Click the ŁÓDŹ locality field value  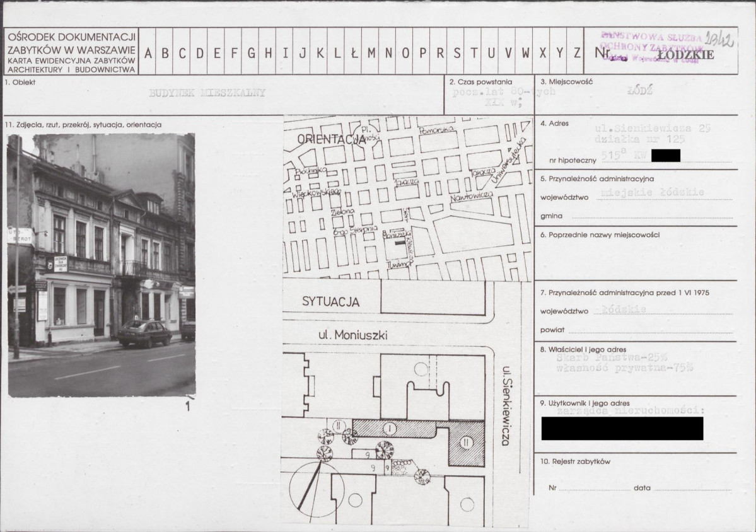(639, 91)
